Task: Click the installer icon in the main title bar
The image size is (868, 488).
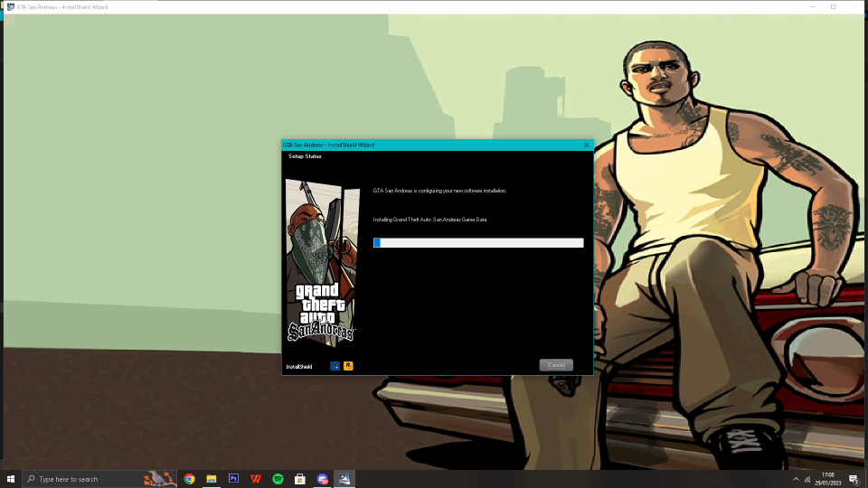Action: [x=11, y=6]
